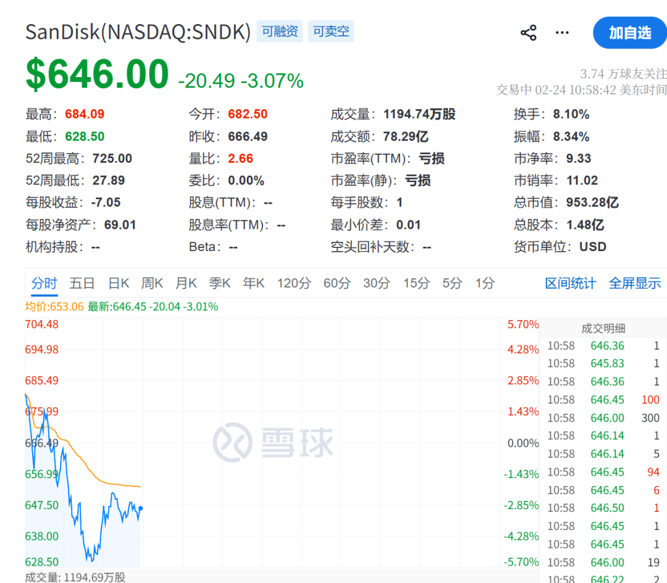The width and height of the screenshot is (667, 583).
Task: Open 区间统计 range statistics
Action: click(570, 283)
